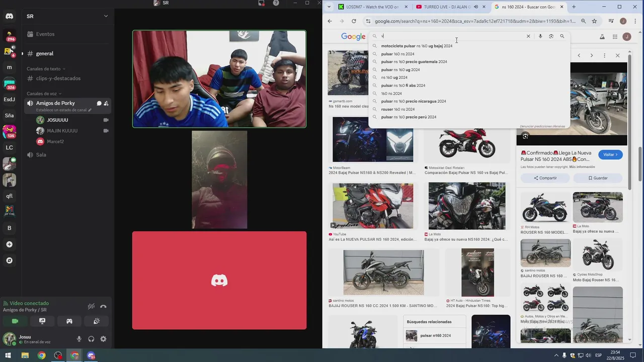
Task: Open Chrome tab search dropdown
Action: pyautogui.click(x=329, y=7)
